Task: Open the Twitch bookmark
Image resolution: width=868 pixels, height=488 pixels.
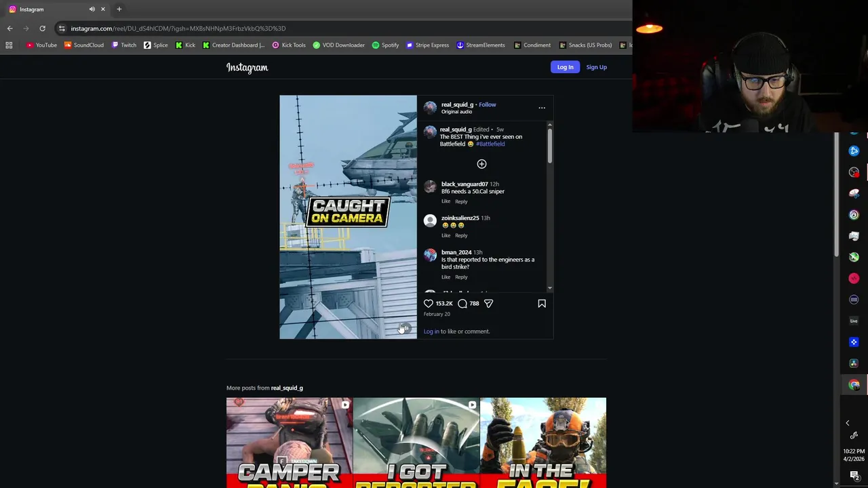Action: click(124, 45)
